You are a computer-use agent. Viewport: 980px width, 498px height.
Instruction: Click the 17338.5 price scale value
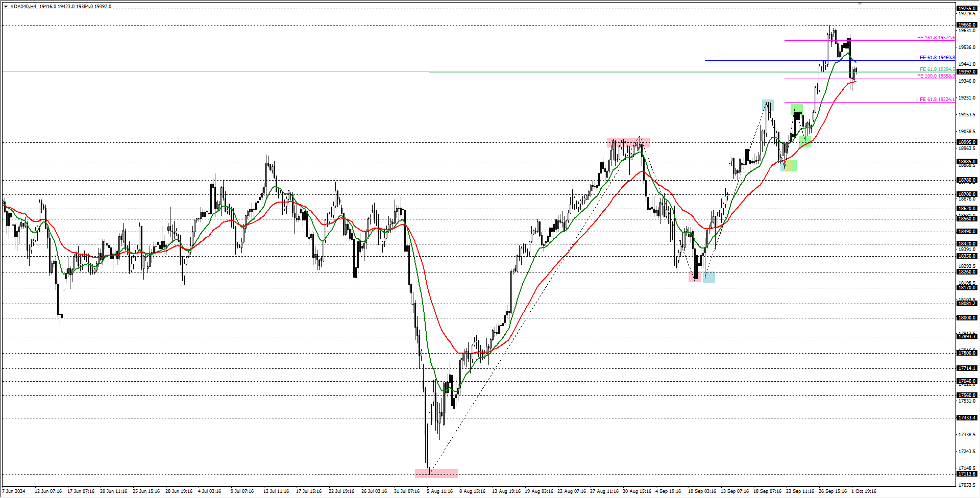967,435
